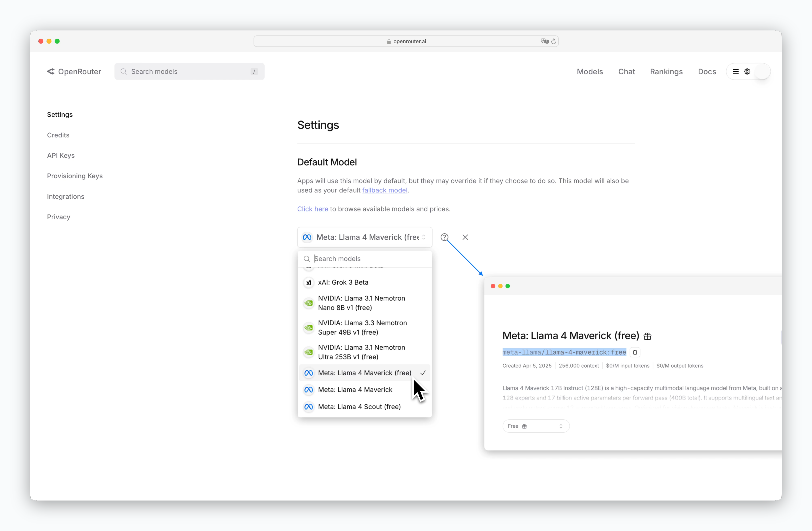Image resolution: width=812 pixels, height=531 pixels.
Task: Choose Meta: Llama 4 Scout (free) option
Action: [364, 407]
